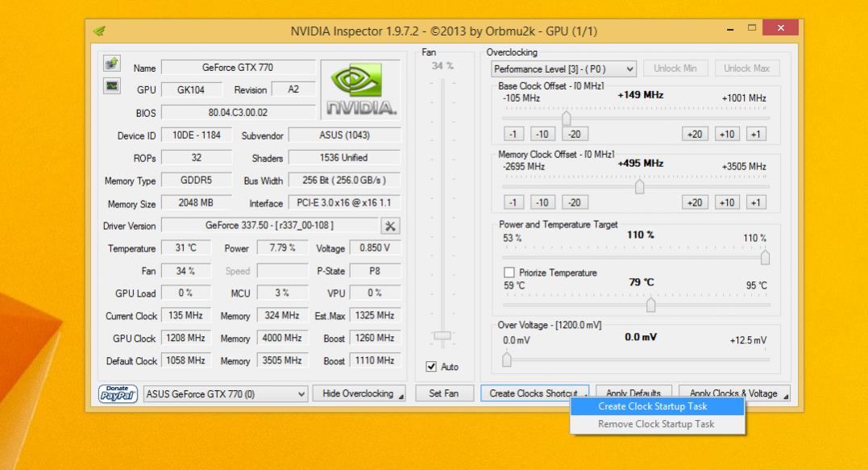Expand the ASUS GeForce GTX 770 (0) GPU selector
The height and width of the screenshot is (470, 868).
226,394
